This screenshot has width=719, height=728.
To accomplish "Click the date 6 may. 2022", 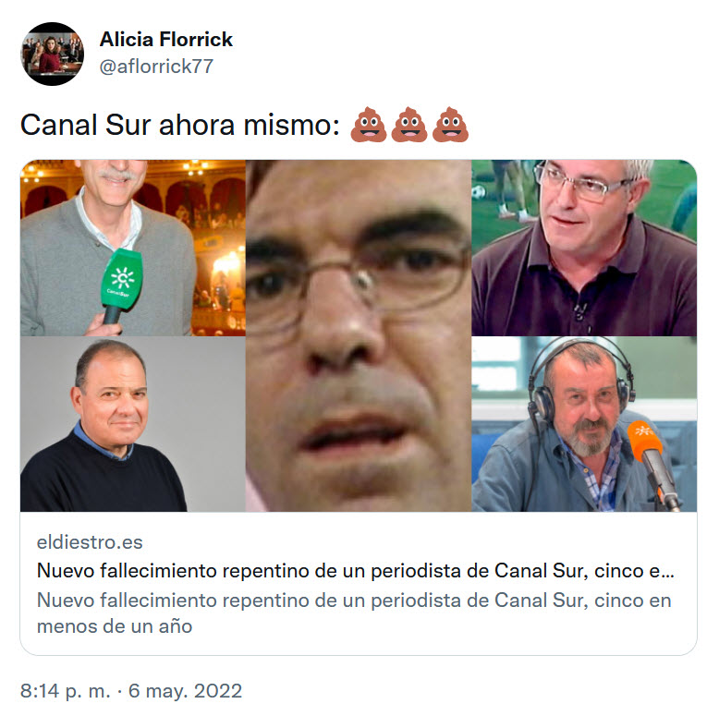I will pos(186,691).
